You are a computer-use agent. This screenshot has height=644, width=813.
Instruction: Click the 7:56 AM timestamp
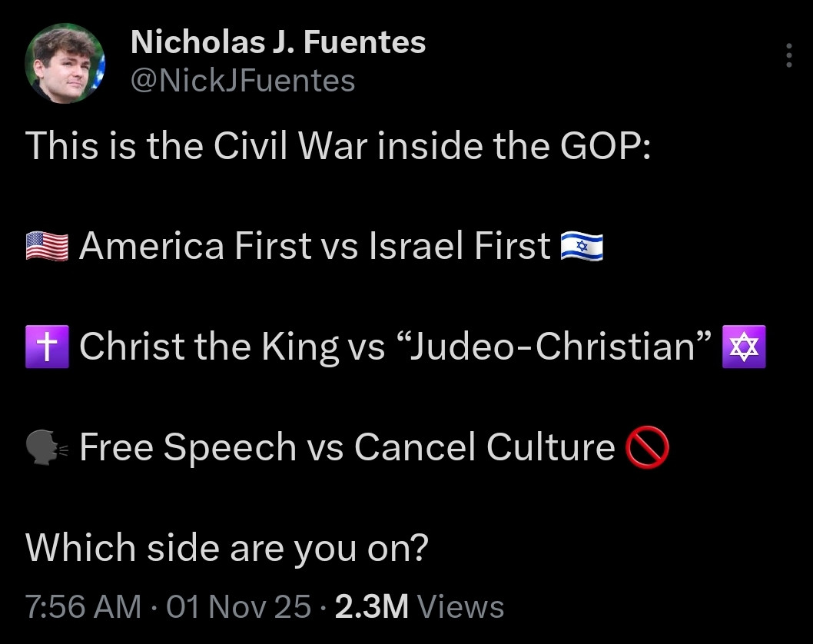pyautogui.click(x=83, y=607)
